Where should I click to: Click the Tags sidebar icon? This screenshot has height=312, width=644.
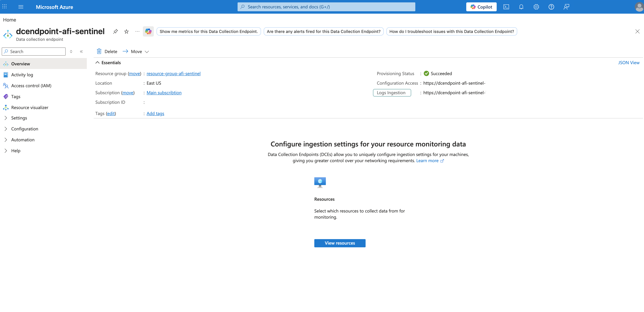6,97
